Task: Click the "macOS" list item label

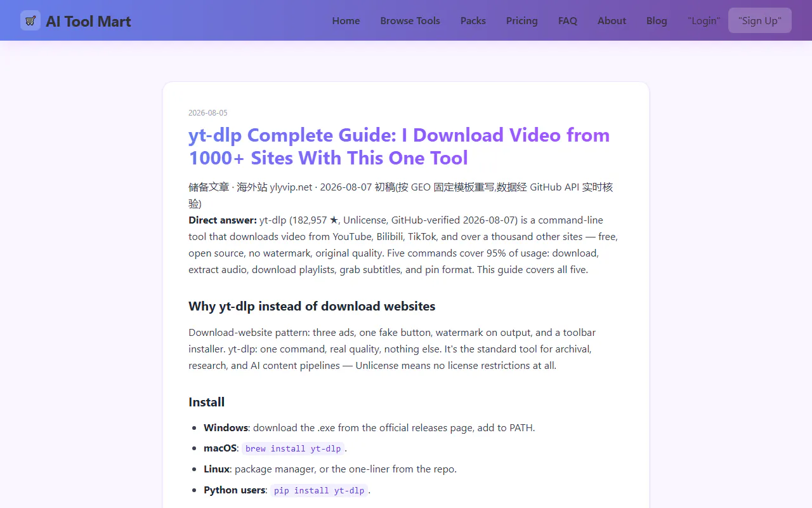Action: coord(221,448)
